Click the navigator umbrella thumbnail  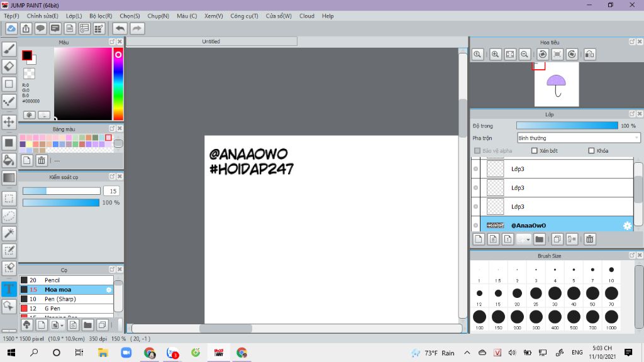pos(557,84)
